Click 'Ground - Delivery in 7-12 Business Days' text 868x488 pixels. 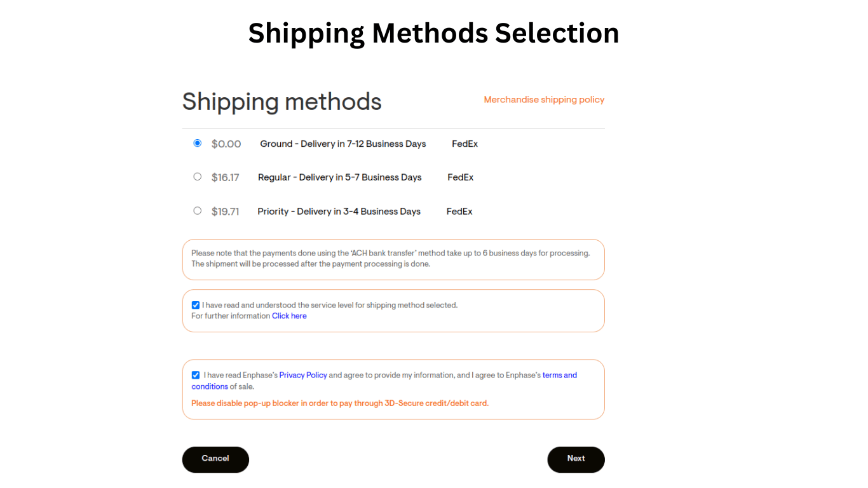point(343,144)
